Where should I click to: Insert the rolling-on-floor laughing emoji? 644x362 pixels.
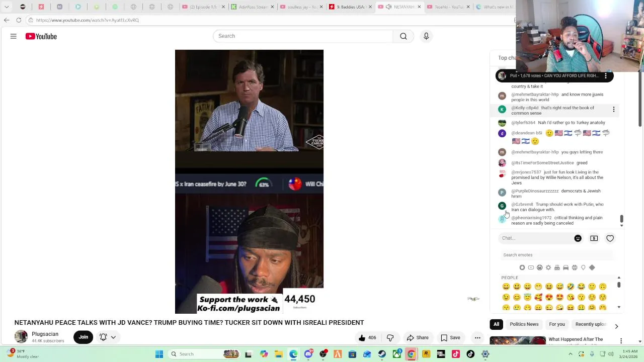pyautogui.click(x=571, y=287)
